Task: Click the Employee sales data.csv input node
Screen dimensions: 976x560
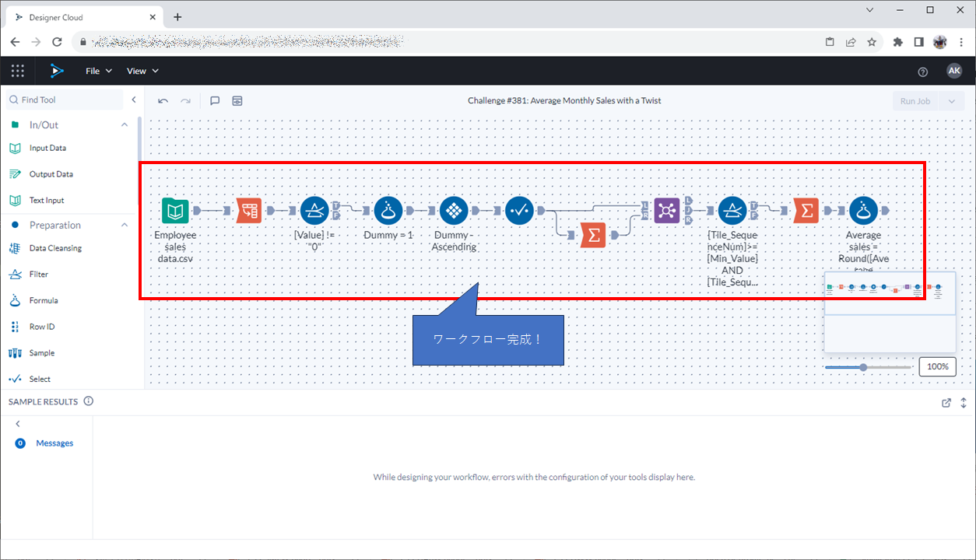Action: [x=175, y=211]
